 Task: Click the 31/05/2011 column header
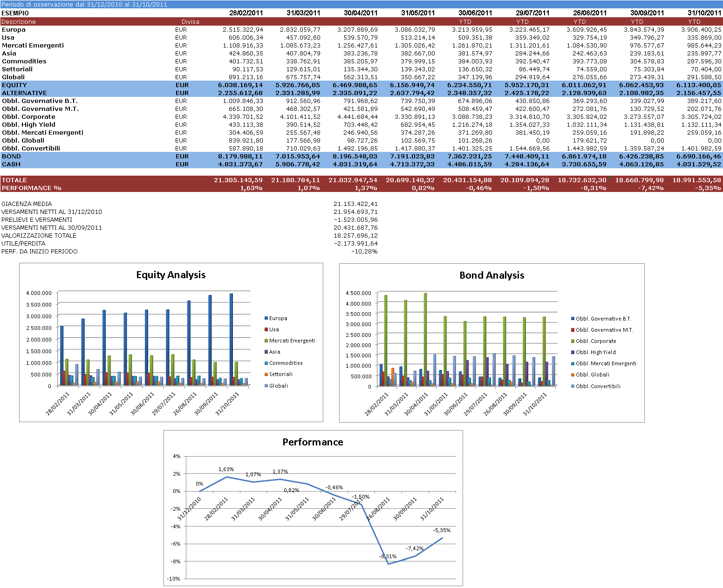(418, 13)
